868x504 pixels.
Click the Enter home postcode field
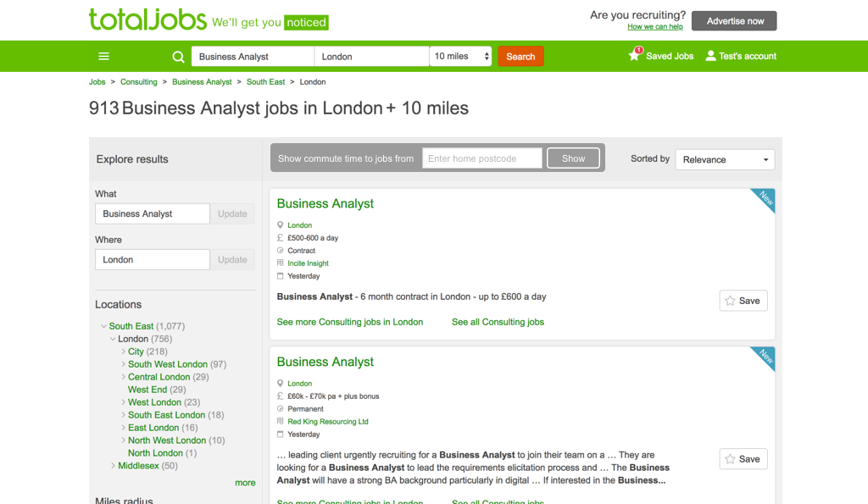click(x=482, y=158)
